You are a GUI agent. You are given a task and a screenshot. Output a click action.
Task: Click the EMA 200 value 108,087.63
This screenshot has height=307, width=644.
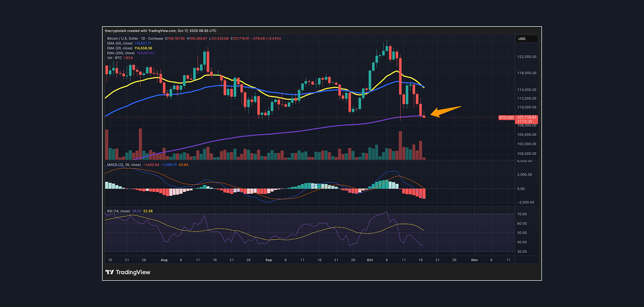pos(145,53)
